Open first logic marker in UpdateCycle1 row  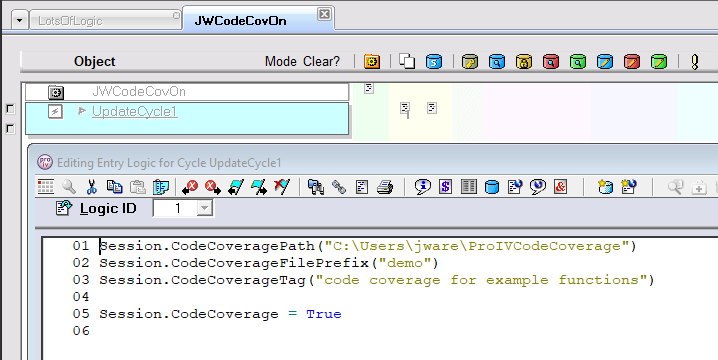tap(405, 109)
